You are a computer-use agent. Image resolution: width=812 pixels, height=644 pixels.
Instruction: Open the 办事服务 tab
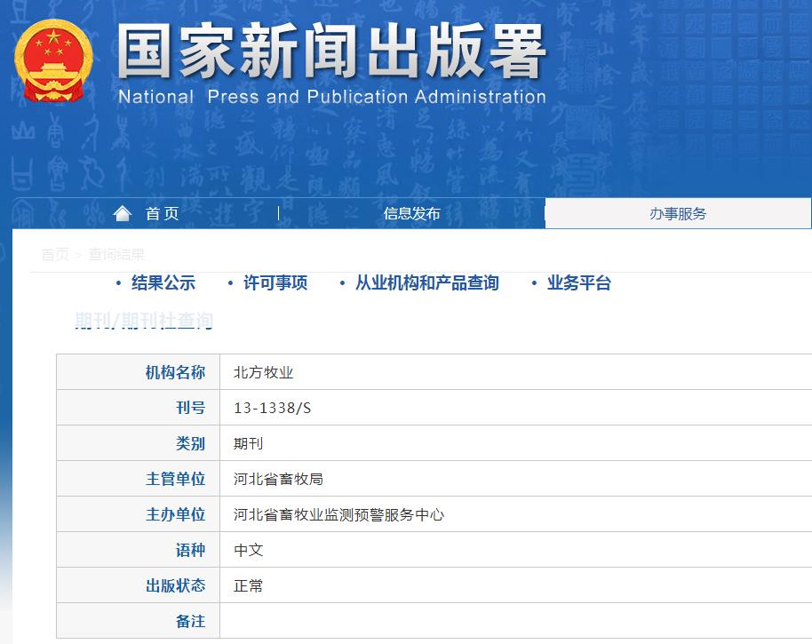pos(680,213)
